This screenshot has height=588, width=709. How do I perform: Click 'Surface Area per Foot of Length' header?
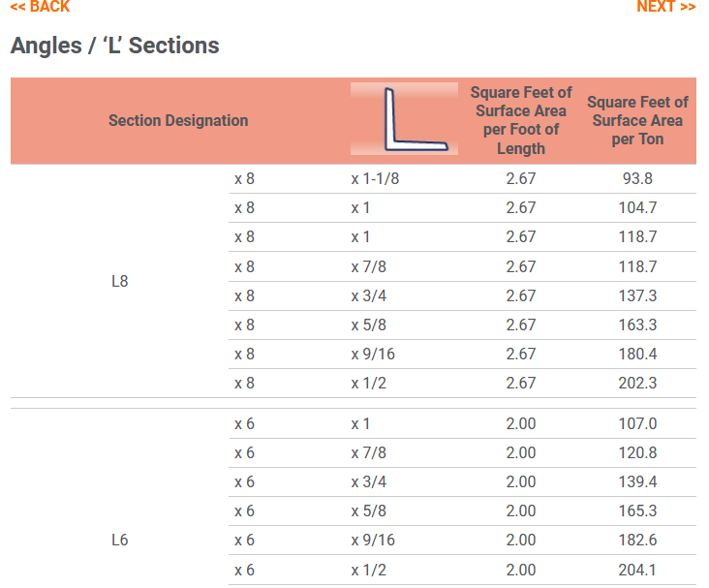click(x=521, y=121)
